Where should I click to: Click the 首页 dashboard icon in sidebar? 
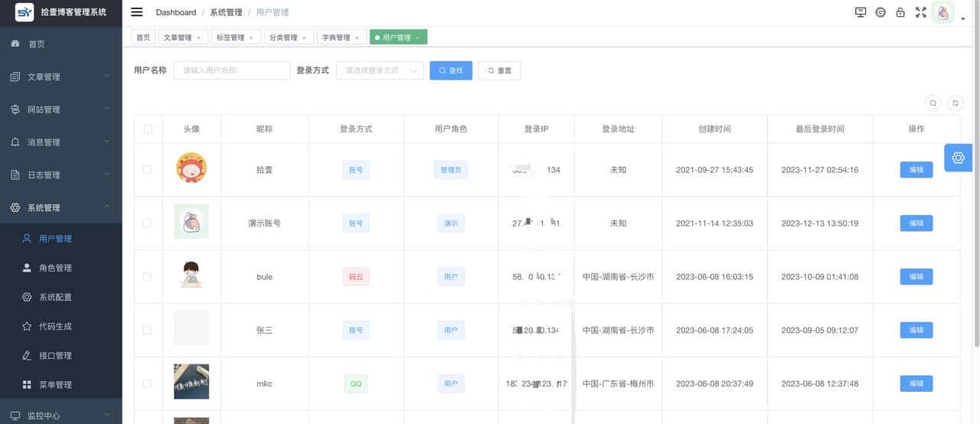[15, 44]
